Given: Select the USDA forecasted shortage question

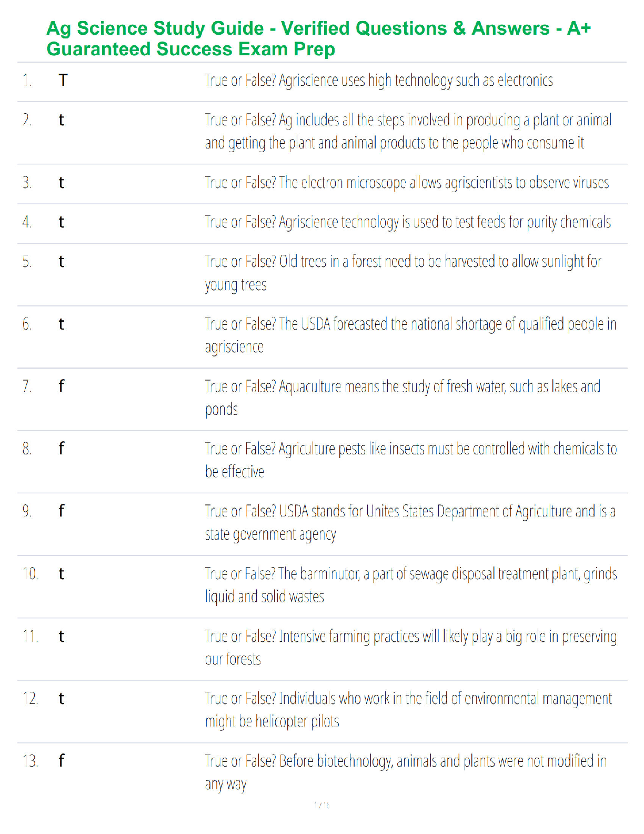Looking at the screenshot, I should (x=411, y=335).
